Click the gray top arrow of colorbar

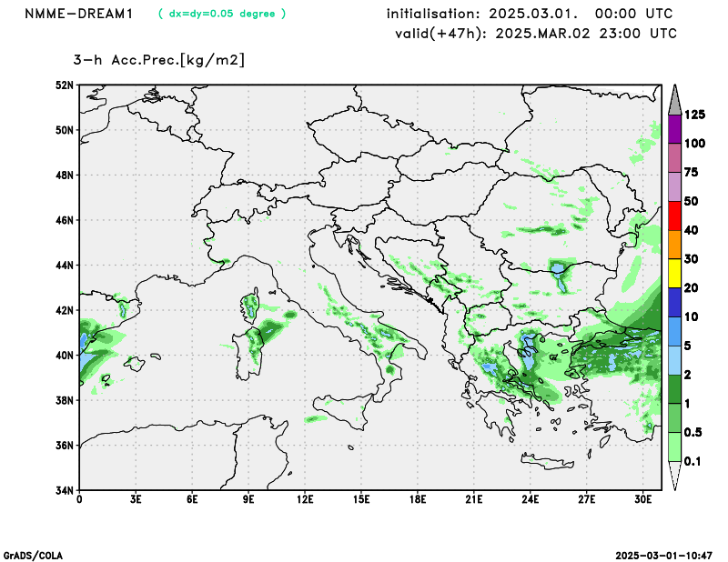(x=674, y=102)
